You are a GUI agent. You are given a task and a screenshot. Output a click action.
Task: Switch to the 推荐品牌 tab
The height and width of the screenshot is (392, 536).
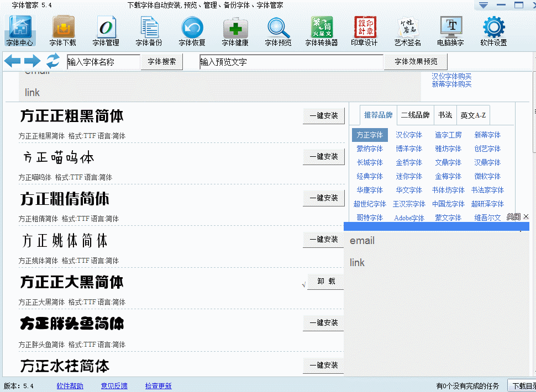378,115
